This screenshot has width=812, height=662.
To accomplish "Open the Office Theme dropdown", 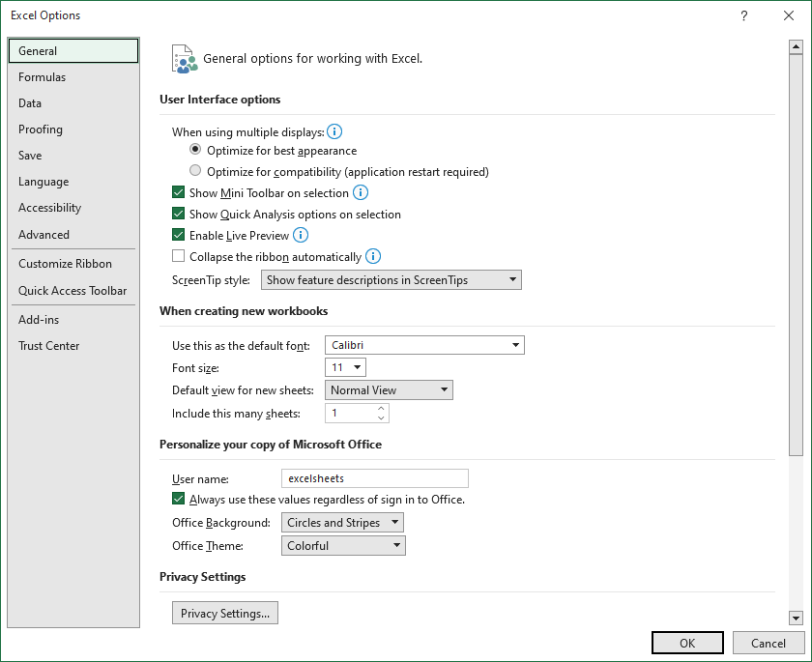I will click(x=343, y=545).
